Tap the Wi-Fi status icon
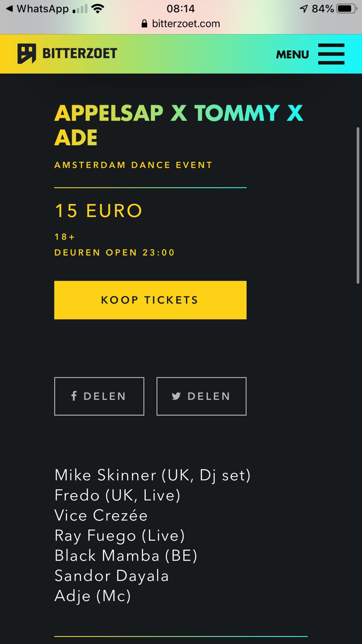Viewport: 362px width, 644px height. coord(97,8)
